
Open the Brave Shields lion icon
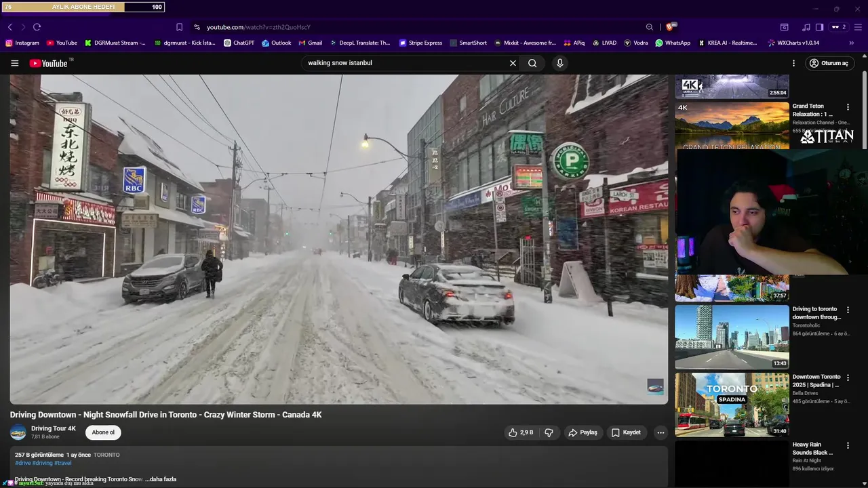pos(670,27)
